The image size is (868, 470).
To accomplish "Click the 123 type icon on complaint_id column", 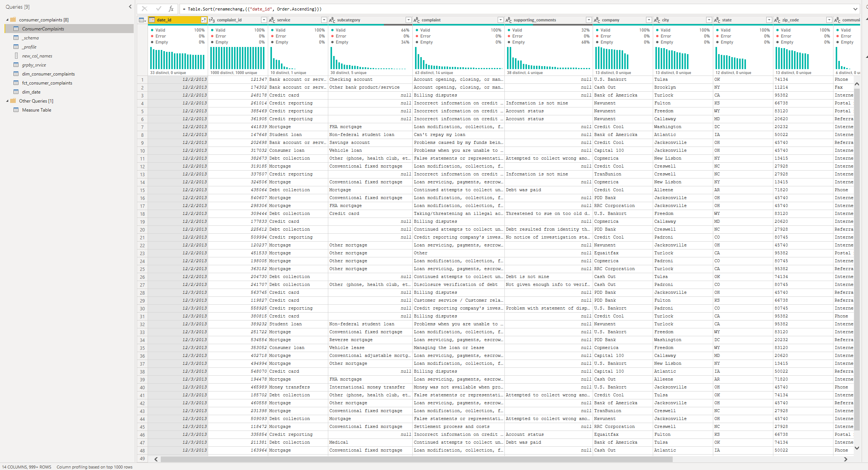I will click(212, 20).
